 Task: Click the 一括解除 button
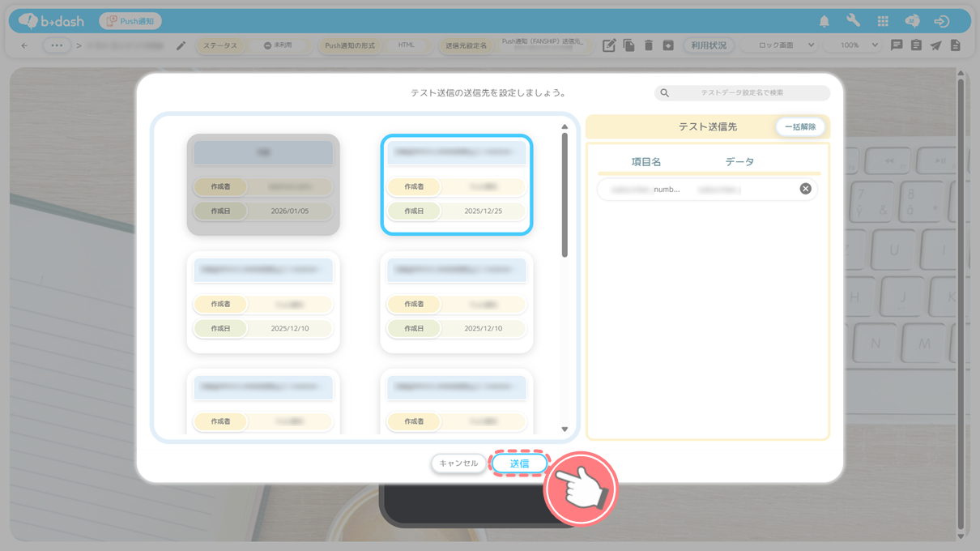pos(800,127)
